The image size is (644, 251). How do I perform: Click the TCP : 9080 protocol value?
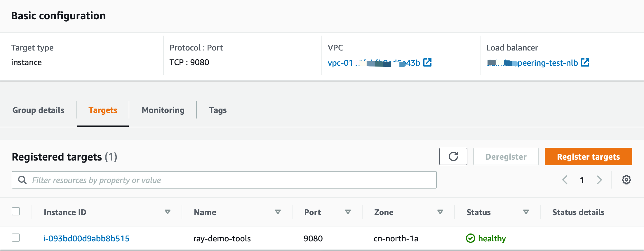[x=189, y=62]
